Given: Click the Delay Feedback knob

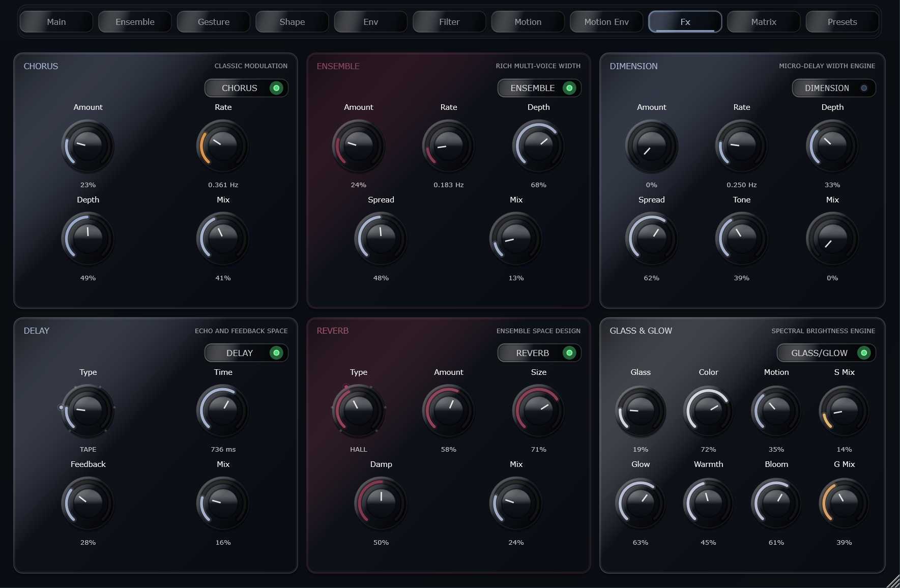Looking at the screenshot, I should 88,503.
